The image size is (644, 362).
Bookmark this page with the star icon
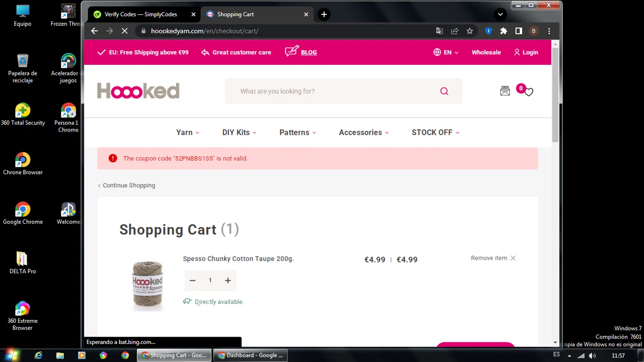pos(470,31)
